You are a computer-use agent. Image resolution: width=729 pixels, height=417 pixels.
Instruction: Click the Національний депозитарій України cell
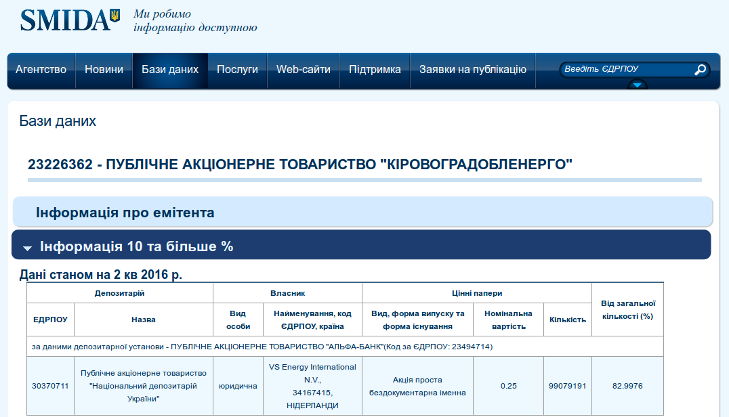143,386
